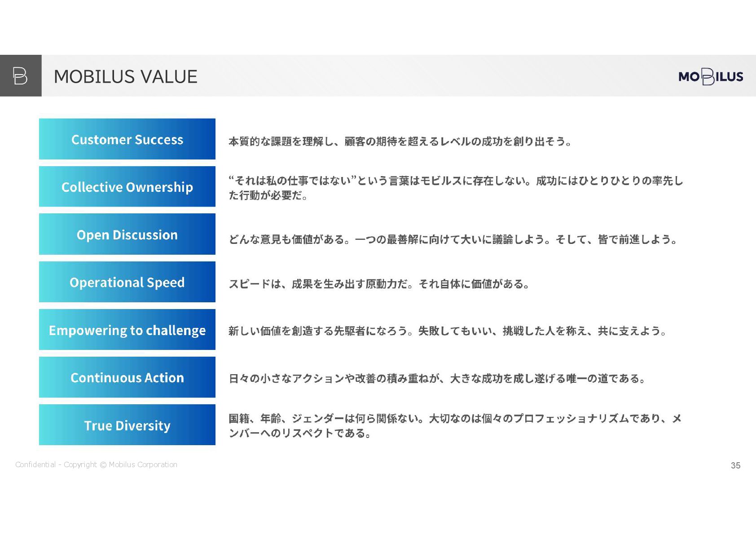Viewport: 756px width, 535px height.
Task: Click the Collective Ownership box
Action: click(x=127, y=186)
